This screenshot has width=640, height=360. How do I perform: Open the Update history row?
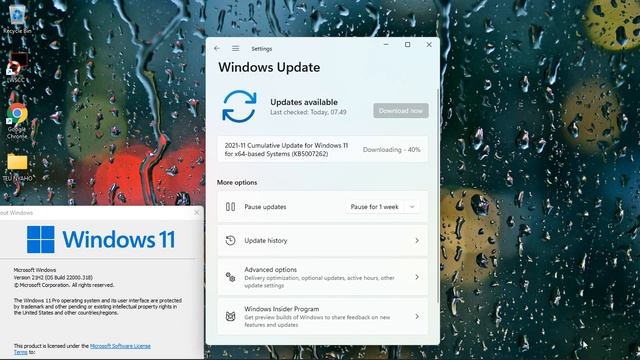(322, 240)
